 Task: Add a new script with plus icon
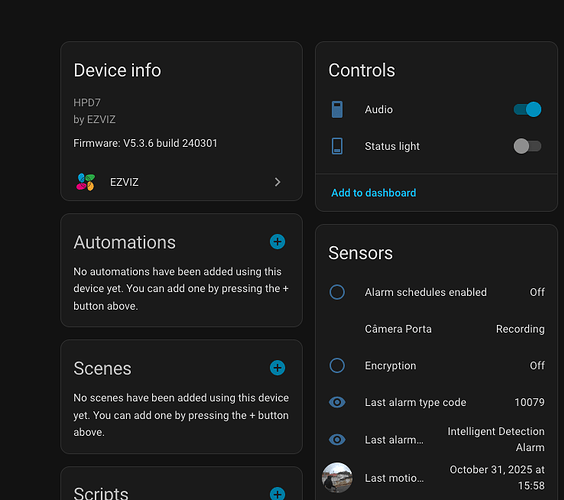pyautogui.click(x=277, y=494)
